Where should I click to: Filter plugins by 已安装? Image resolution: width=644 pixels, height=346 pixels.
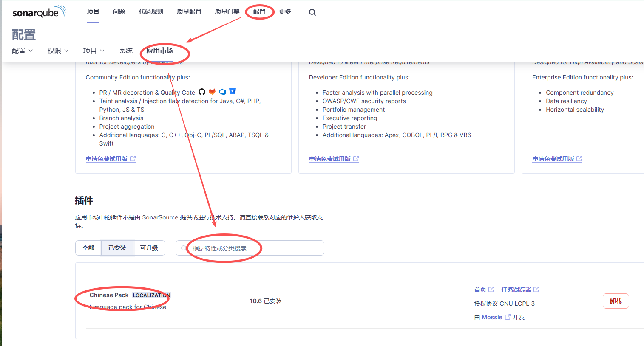(117, 248)
